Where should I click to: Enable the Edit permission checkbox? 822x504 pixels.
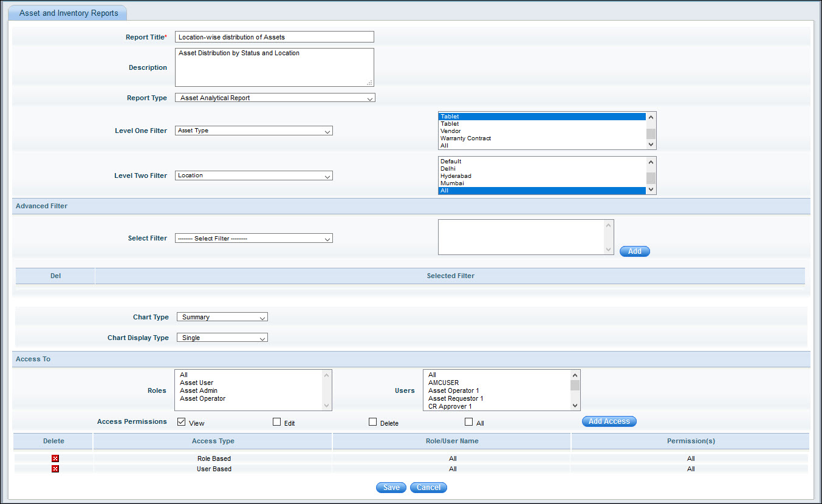click(277, 422)
